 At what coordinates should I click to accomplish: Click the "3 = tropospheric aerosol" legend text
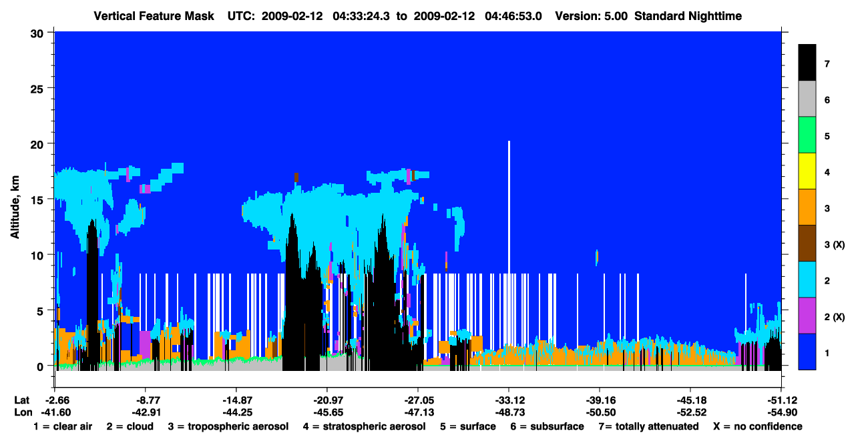(x=228, y=426)
